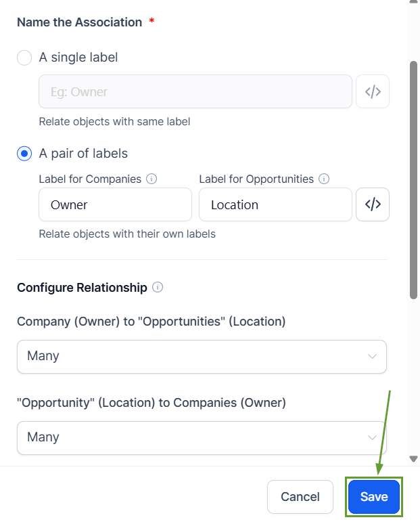This screenshot has width=420, height=526.
Task: Click code icon next to Location field
Action: tap(373, 204)
